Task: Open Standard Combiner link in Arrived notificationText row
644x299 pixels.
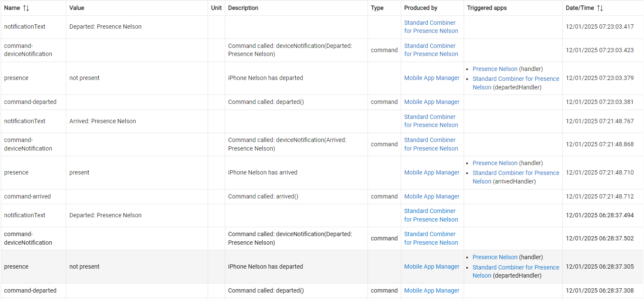Action: (x=431, y=121)
